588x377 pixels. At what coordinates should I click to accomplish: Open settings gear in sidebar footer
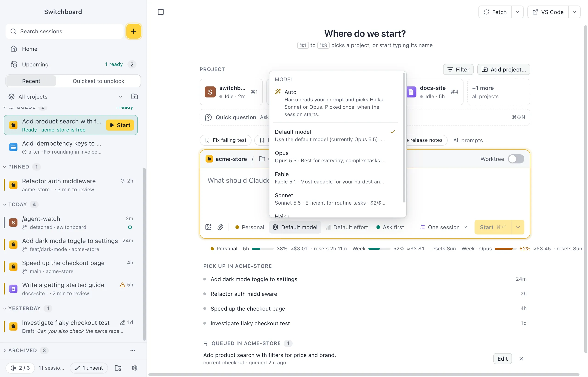tap(135, 368)
